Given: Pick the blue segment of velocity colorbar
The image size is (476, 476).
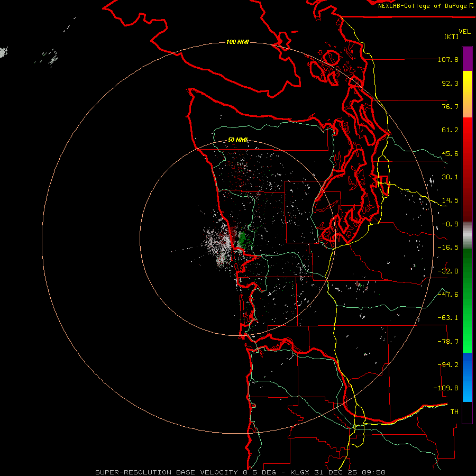Looking at the screenshot, I should [x=467, y=377].
